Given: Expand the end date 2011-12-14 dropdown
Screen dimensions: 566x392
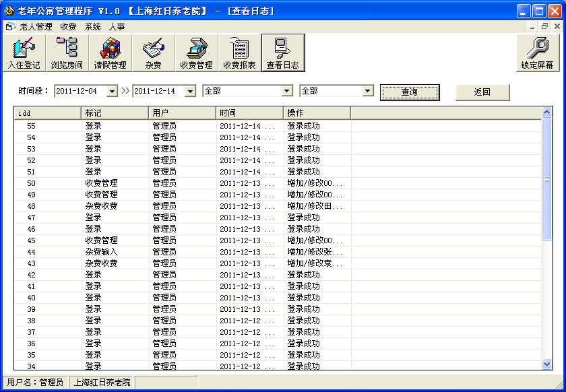Looking at the screenshot, I should [190, 91].
